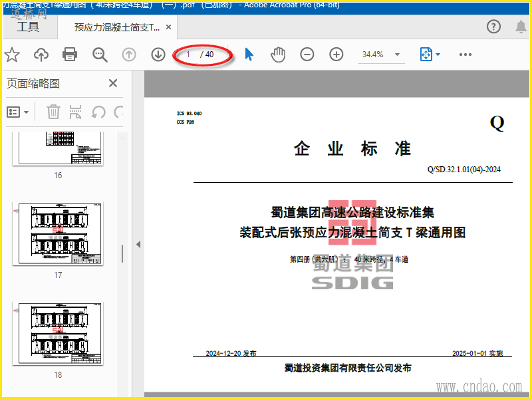Open notifications bell icon
This screenshot has height=399, width=532.
[521, 27]
